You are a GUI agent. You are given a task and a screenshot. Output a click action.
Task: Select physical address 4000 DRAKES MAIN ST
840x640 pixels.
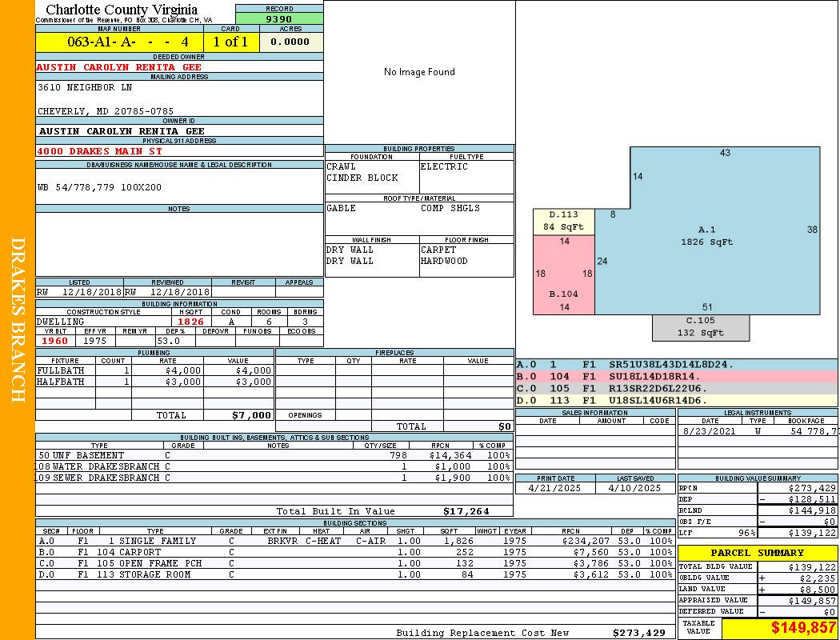point(99,151)
